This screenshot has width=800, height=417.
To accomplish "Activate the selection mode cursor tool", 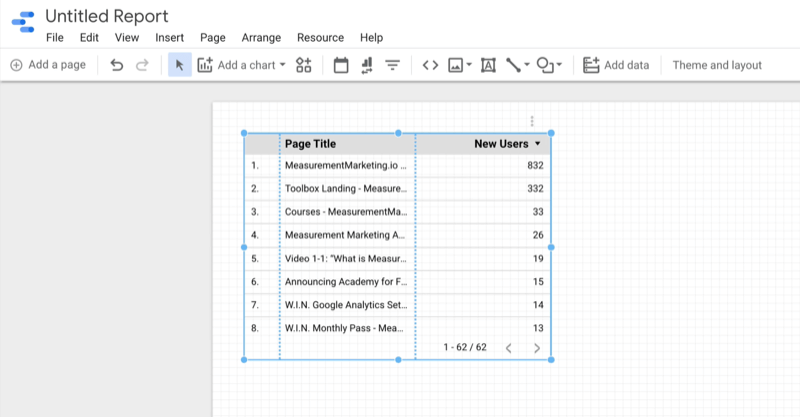I will click(x=180, y=65).
